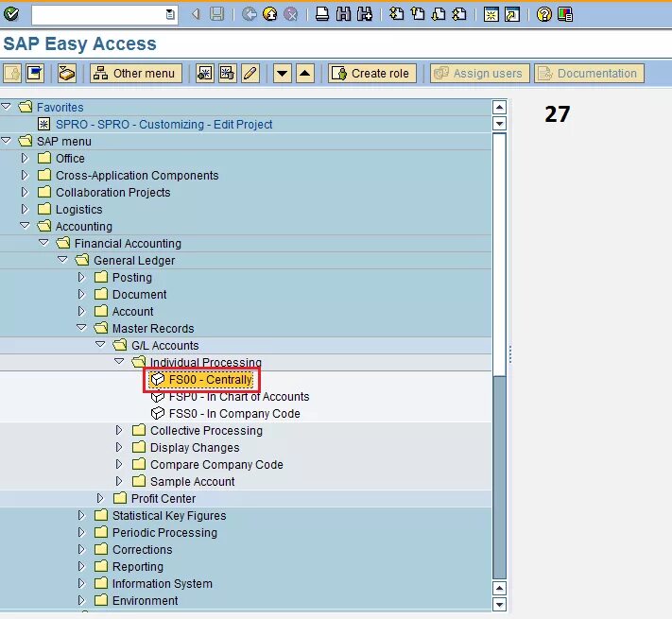Go to Previous Page icon
The height and width of the screenshot is (619, 672).
418,14
